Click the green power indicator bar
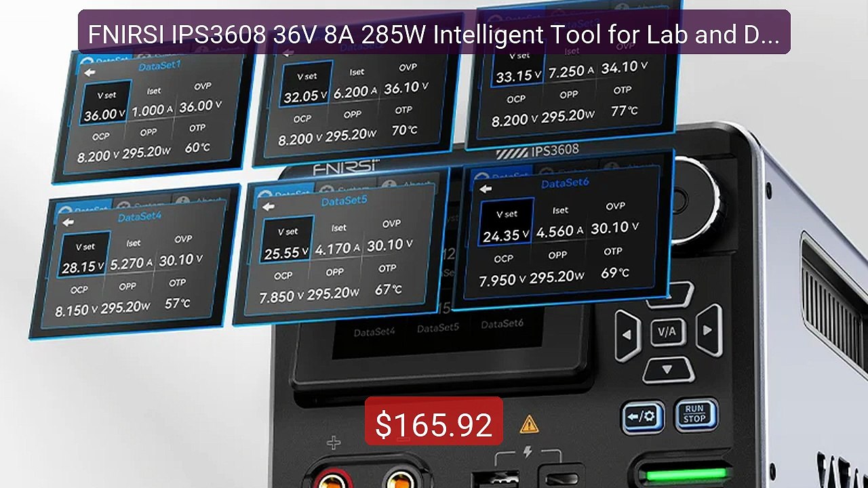The image size is (868, 488). [686, 474]
